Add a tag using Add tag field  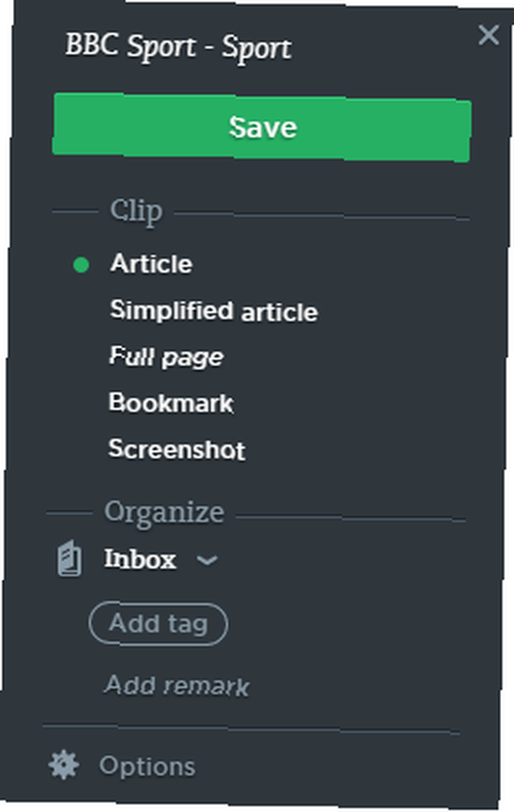(x=158, y=624)
